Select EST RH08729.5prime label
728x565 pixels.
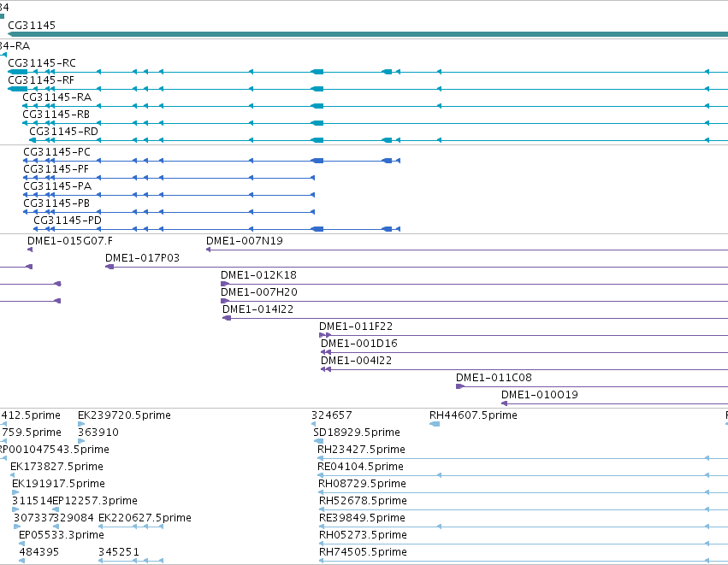[362, 485]
